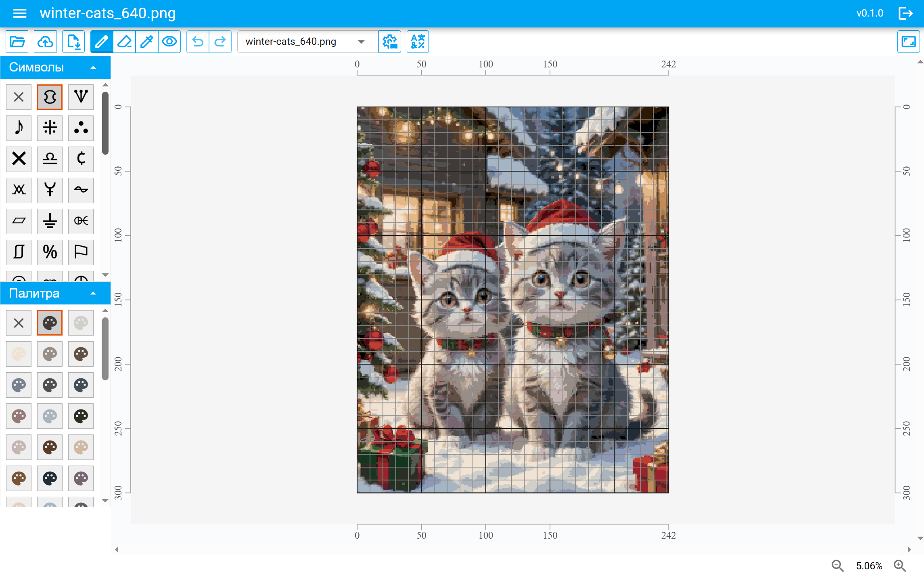The image size is (924, 575).
Task: Redo the last undone action
Action: [x=220, y=42]
